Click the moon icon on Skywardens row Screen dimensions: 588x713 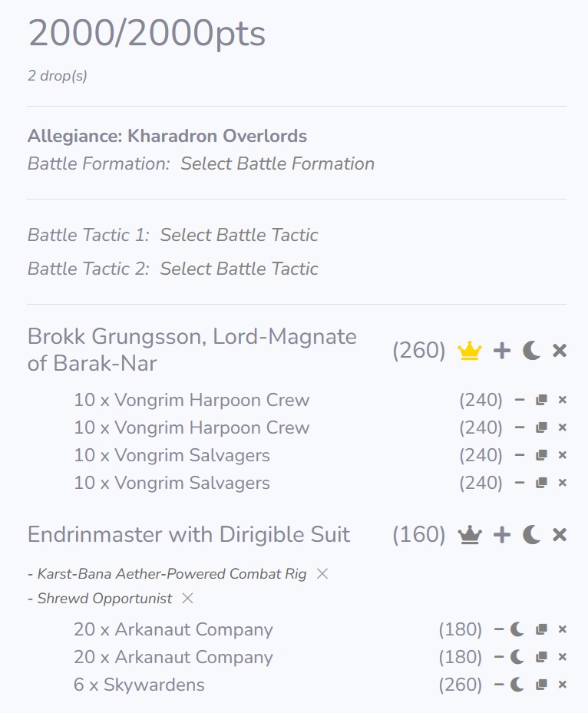coord(517,685)
